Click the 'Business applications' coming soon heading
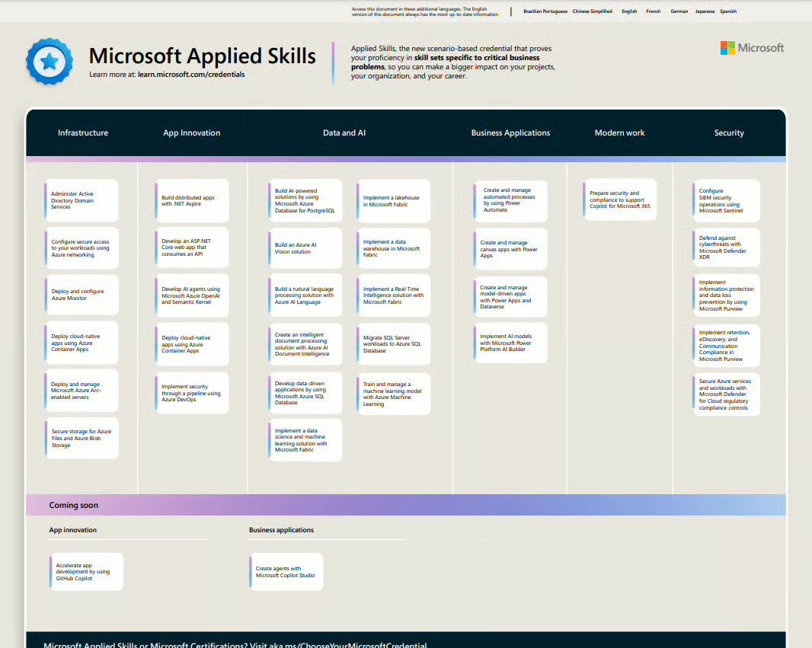Screen dimensions: 812x648 point(281,530)
